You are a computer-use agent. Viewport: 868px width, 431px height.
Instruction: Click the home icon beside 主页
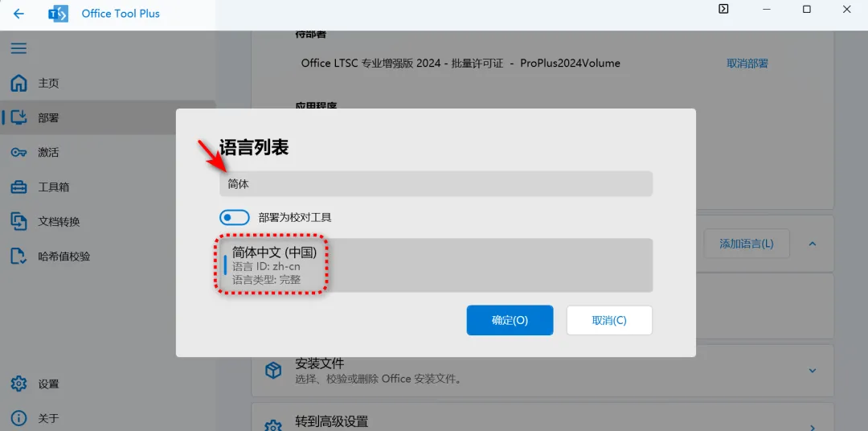tap(18, 83)
